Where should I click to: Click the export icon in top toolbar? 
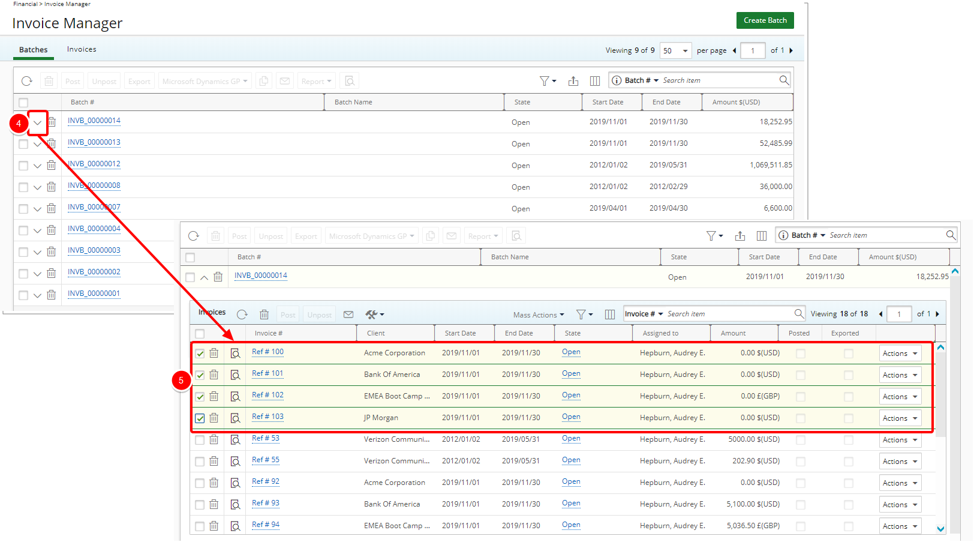(573, 81)
